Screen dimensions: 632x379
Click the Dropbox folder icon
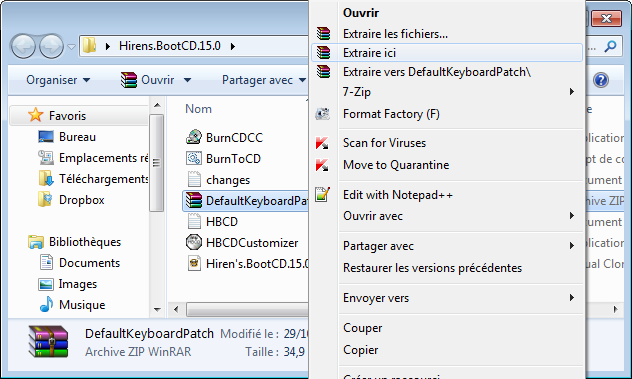coord(45,199)
